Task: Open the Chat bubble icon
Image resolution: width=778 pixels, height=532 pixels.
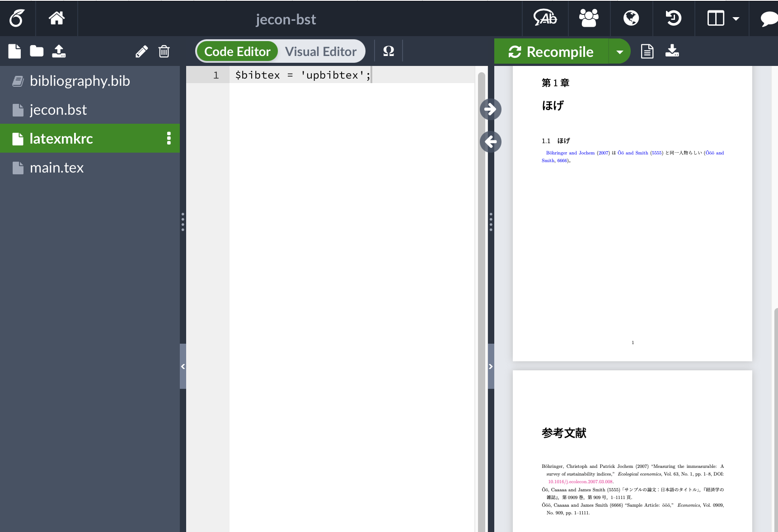Action: [x=769, y=19]
